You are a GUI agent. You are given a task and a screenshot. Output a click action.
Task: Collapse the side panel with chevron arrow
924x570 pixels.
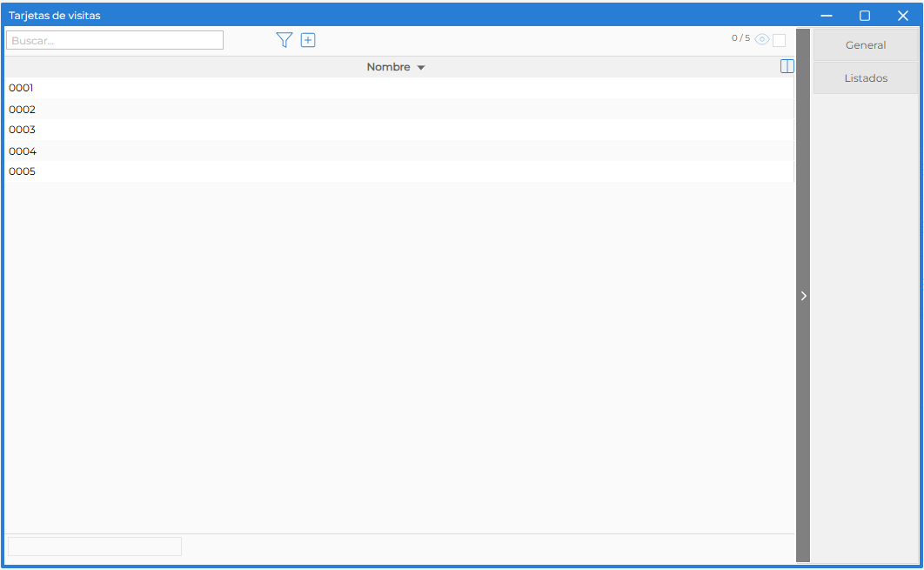click(803, 296)
